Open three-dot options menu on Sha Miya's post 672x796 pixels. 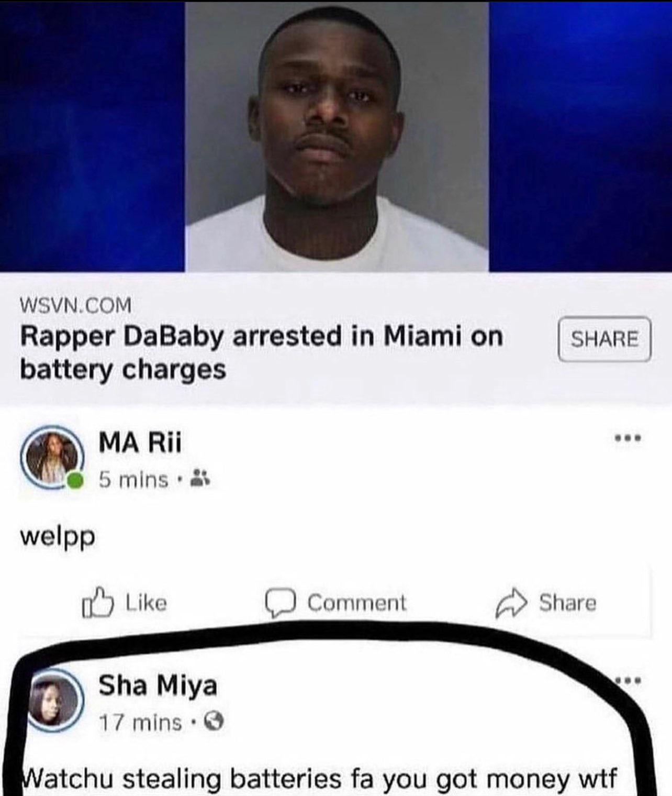[629, 682]
